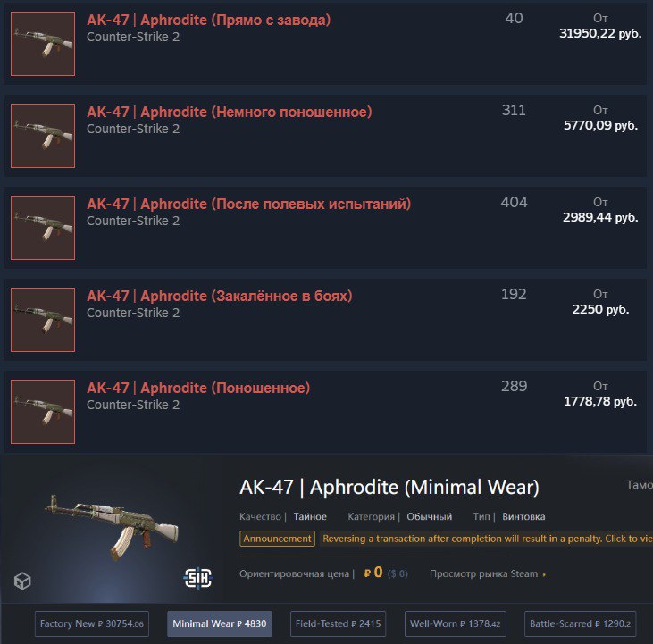Select the Factory New wear tab
653x644 pixels.
pyautogui.click(x=92, y=623)
